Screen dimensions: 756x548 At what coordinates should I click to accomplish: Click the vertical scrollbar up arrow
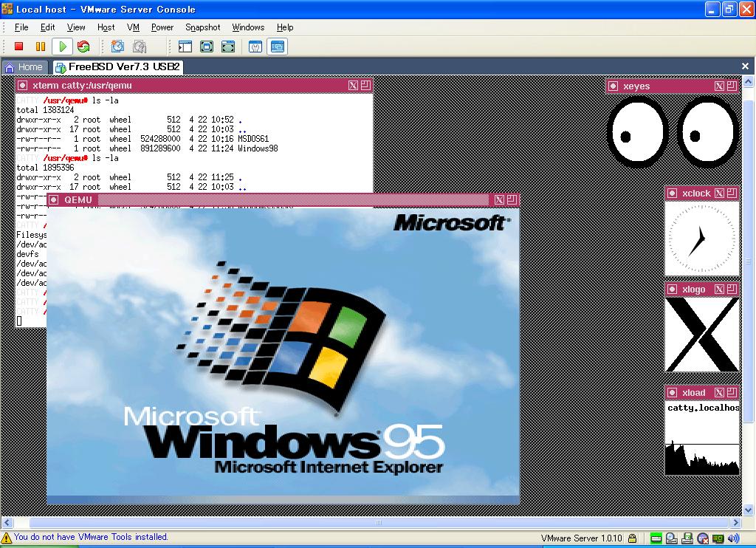[749, 81]
